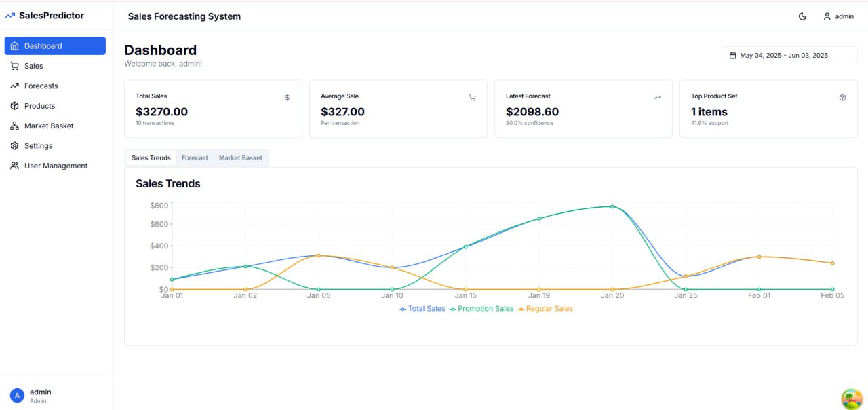Screen dimensions: 868x410
Task: Toggle dark mode with the moon icon
Action: point(802,16)
